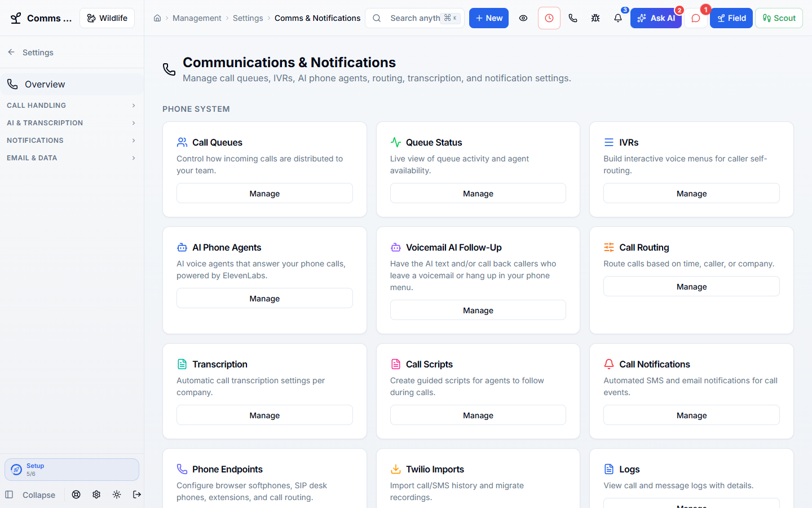Screen dimensions: 812x508
Task: Open the phone dialer icon in top bar
Action: pos(573,18)
